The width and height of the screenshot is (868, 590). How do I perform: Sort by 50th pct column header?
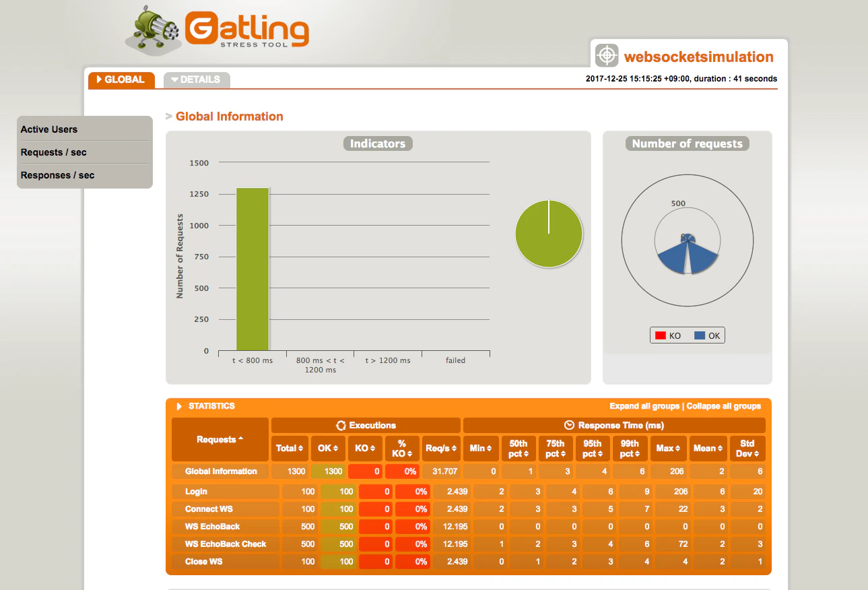point(519,449)
